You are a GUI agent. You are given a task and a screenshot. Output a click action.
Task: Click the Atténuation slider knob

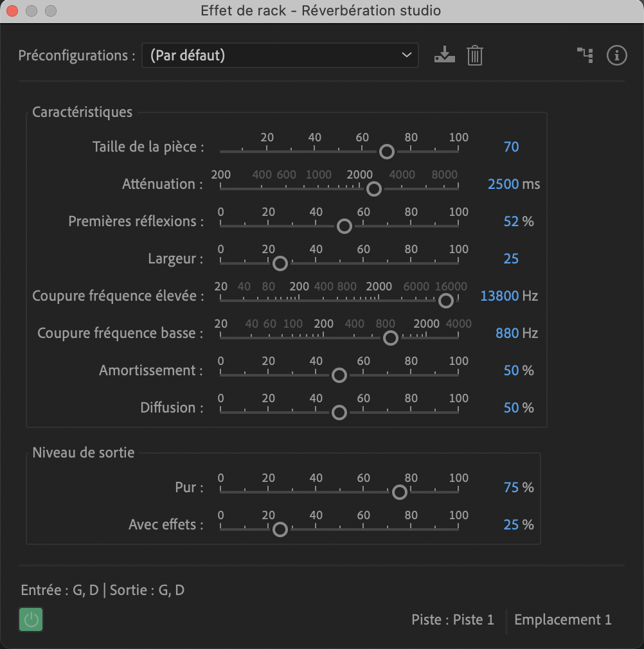coord(374,189)
